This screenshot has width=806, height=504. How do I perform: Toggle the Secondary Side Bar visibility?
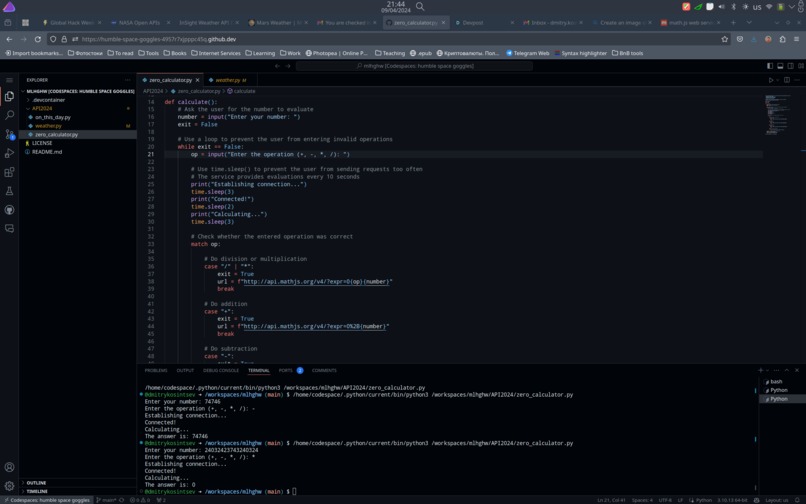(791, 66)
